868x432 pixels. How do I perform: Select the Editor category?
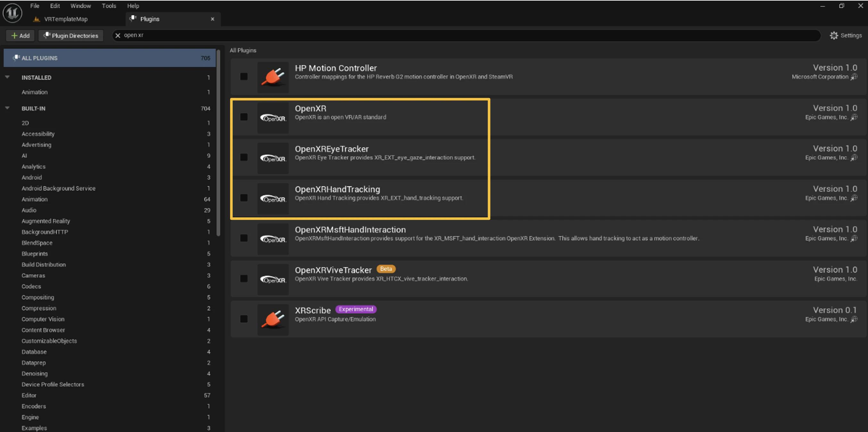(29, 395)
